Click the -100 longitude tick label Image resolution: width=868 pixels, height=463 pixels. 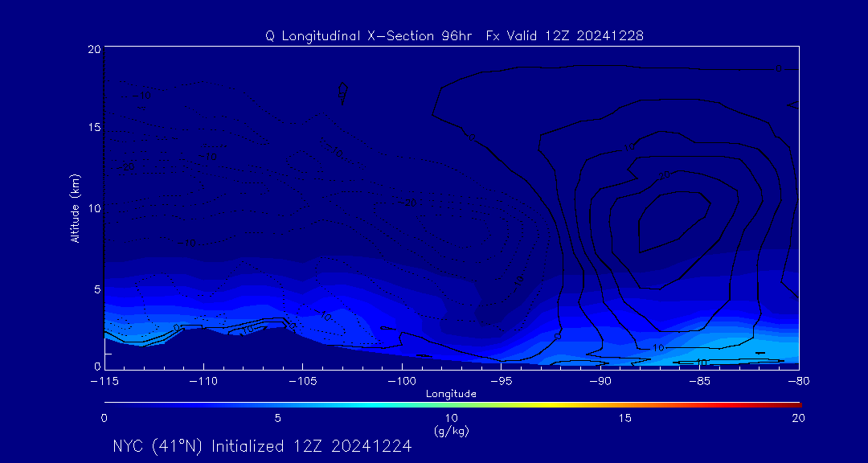(402, 382)
